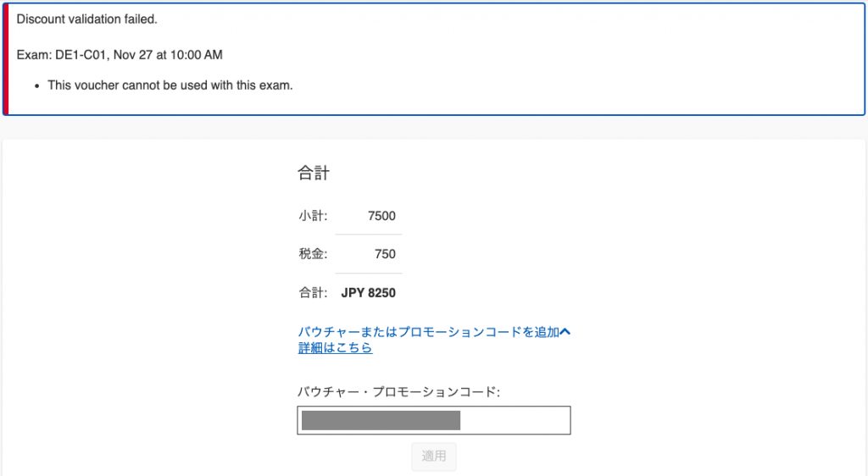
Task: Click the bullet point in error list
Action: (x=37, y=86)
